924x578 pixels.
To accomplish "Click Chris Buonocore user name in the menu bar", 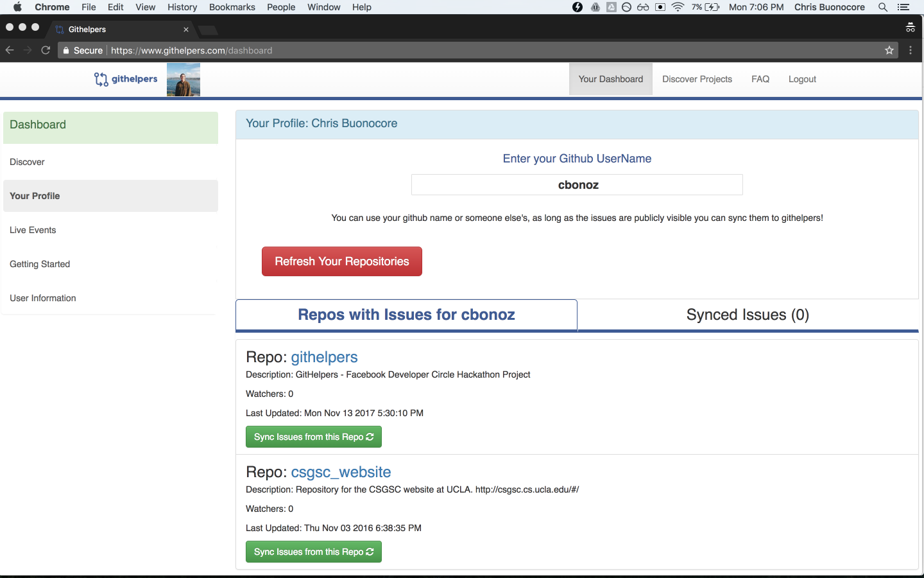I will 830,7.
